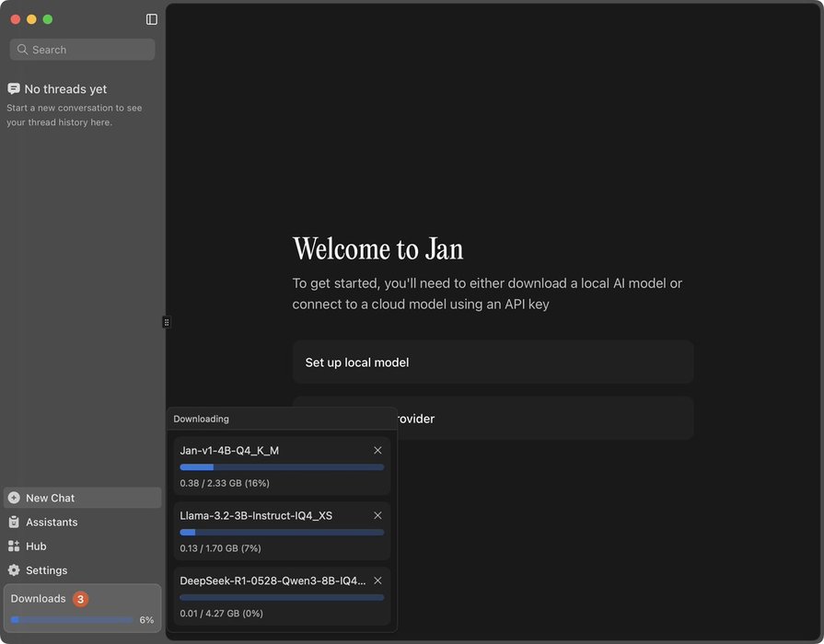
Task: Click the 0.38 / 2.33 GB (16%) text
Action: (x=225, y=483)
